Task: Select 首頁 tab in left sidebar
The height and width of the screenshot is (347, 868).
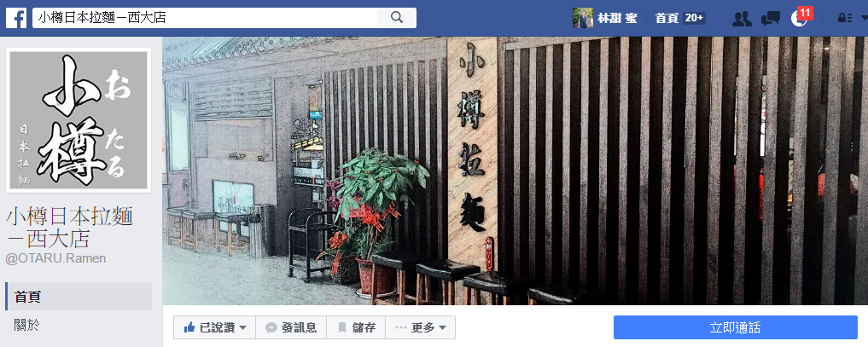Action: click(x=79, y=296)
